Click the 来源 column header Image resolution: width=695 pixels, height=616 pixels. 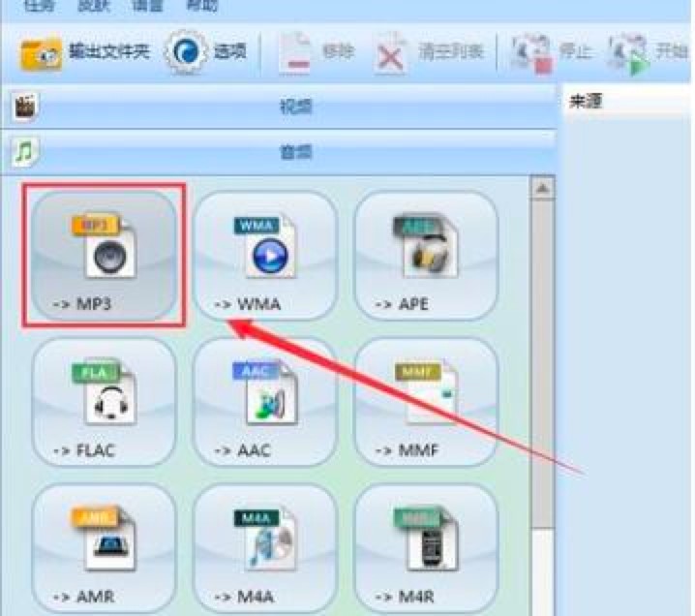click(x=586, y=102)
